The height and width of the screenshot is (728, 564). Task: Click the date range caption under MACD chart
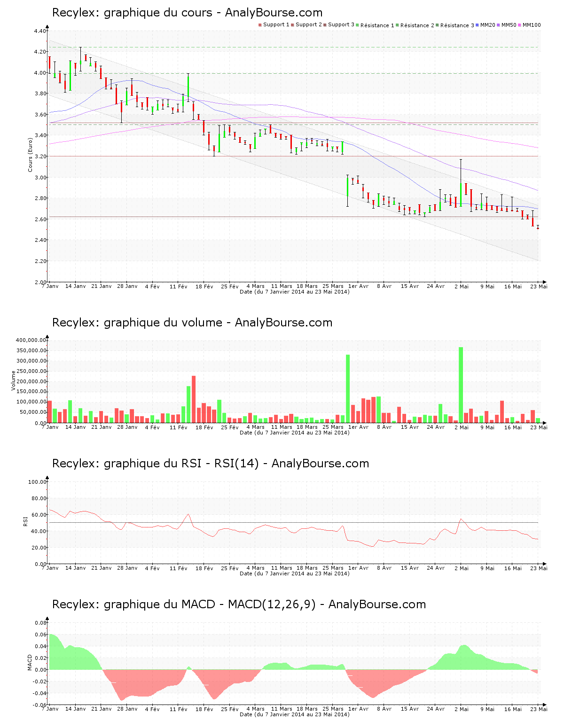click(x=295, y=714)
